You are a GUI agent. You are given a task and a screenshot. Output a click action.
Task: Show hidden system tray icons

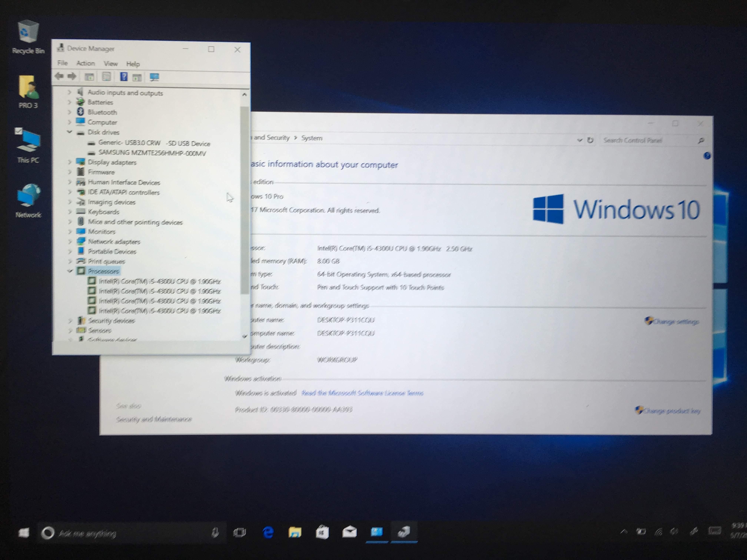coord(624,532)
